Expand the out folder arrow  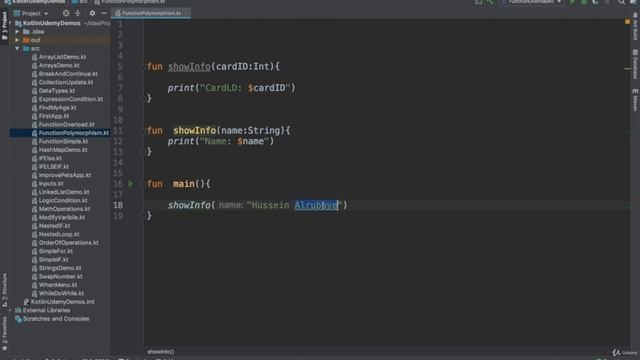tap(17, 40)
